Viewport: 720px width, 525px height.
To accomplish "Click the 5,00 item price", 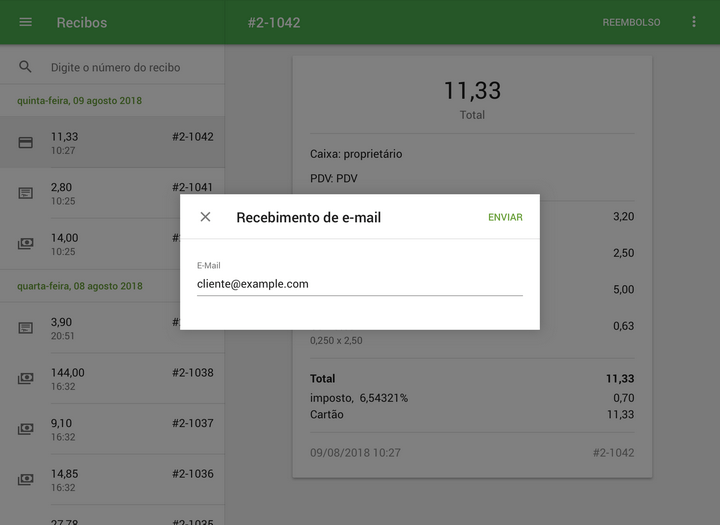I will click(624, 289).
